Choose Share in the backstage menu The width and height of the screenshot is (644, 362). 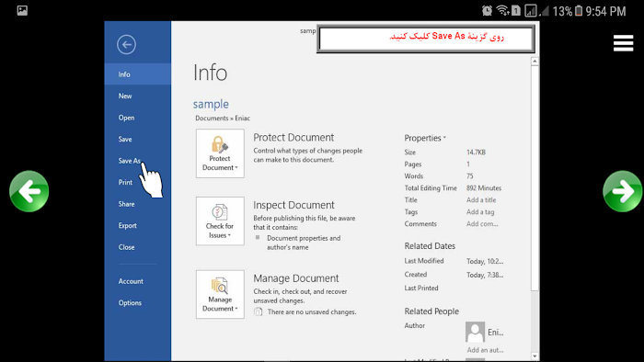pyautogui.click(x=138, y=204)
